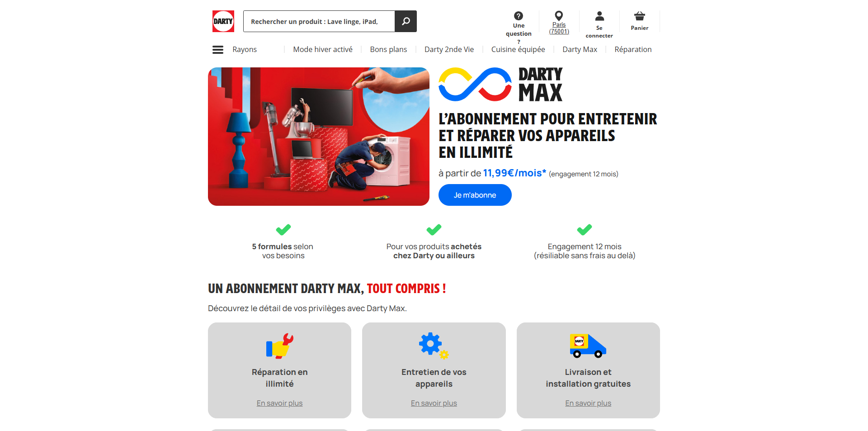Open the Se connecter account icon
Image resolution: width=868 pixels, height=431 pixels.
tap(599, 16)
